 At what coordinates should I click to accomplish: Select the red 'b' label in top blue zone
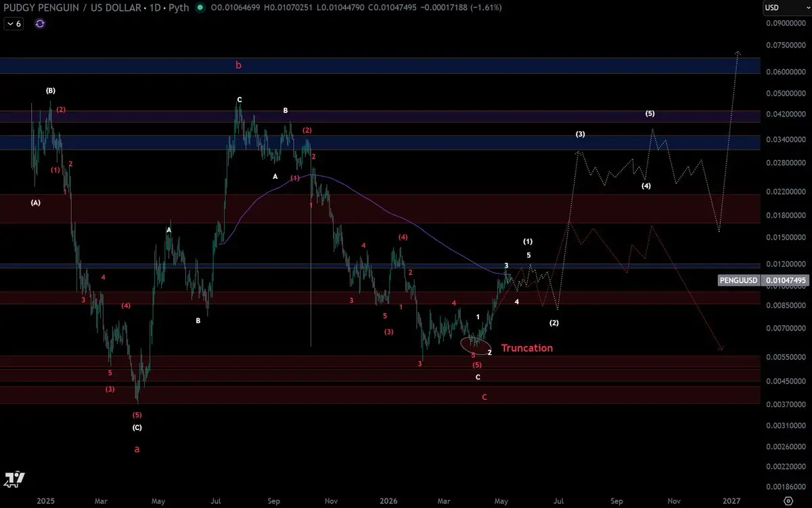(x=238, y=66)
